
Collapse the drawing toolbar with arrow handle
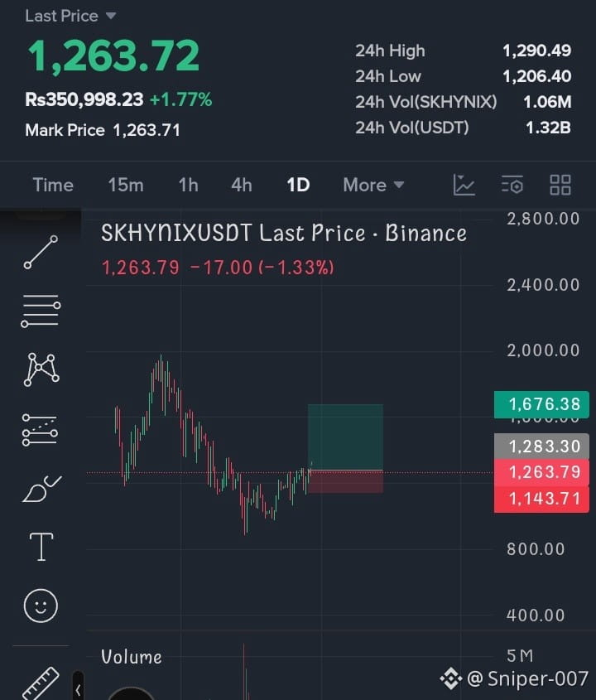pyautogui.click(x=78, y=689)
